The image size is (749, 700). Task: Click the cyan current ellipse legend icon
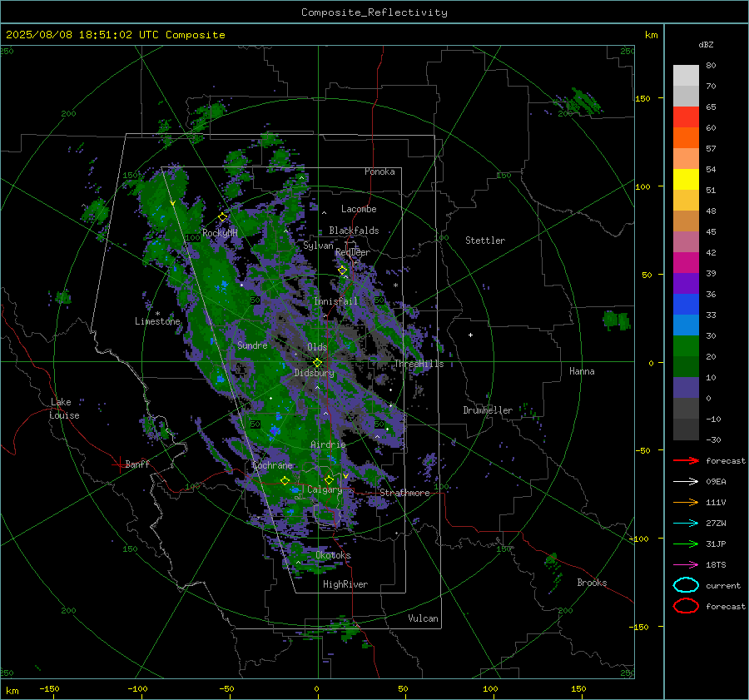(686, 585)
